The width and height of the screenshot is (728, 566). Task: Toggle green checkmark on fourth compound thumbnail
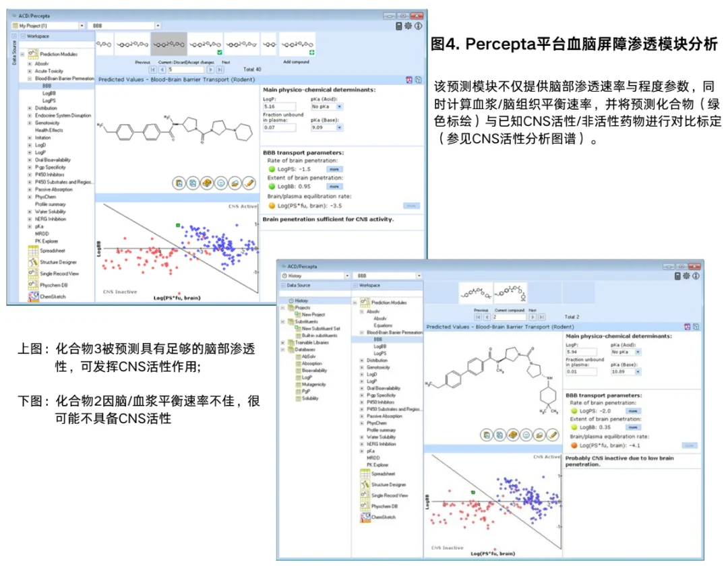[220, 53]
